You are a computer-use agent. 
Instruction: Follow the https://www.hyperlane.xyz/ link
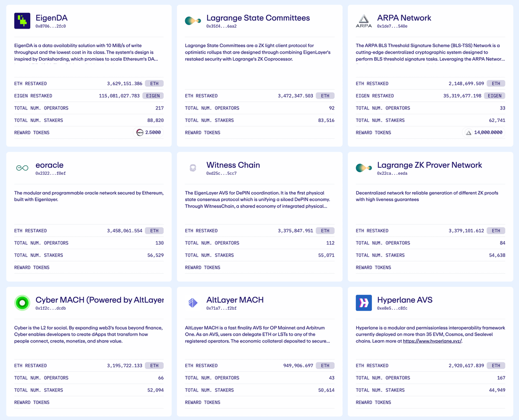[432, 341]
